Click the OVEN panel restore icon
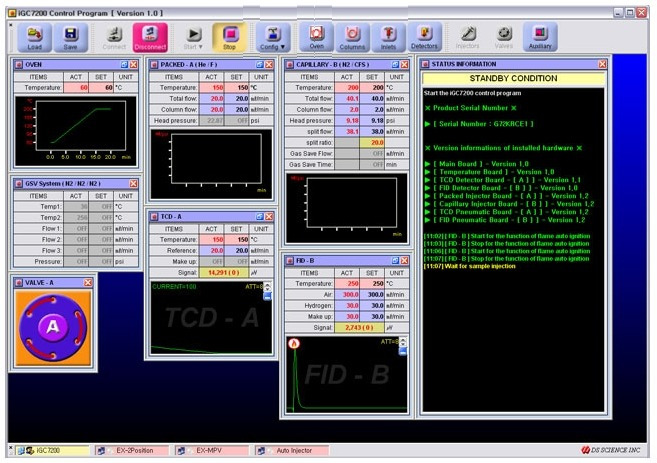The height and width of the screenshot is (463, 657). (124, 65)
